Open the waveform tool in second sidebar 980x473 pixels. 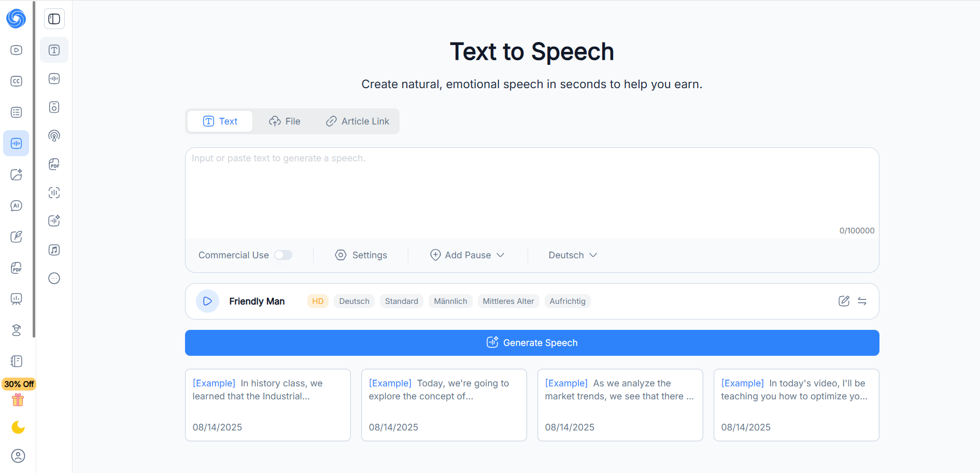point(54,78)
